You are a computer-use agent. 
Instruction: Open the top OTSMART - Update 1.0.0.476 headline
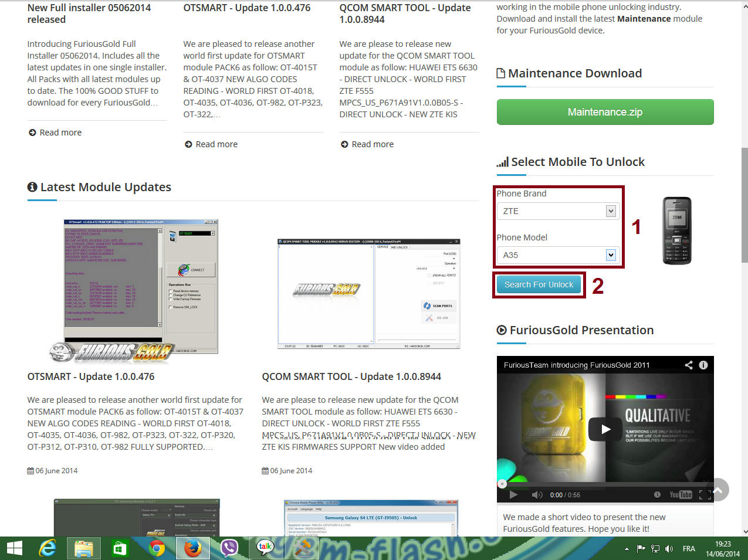point(247,8)
